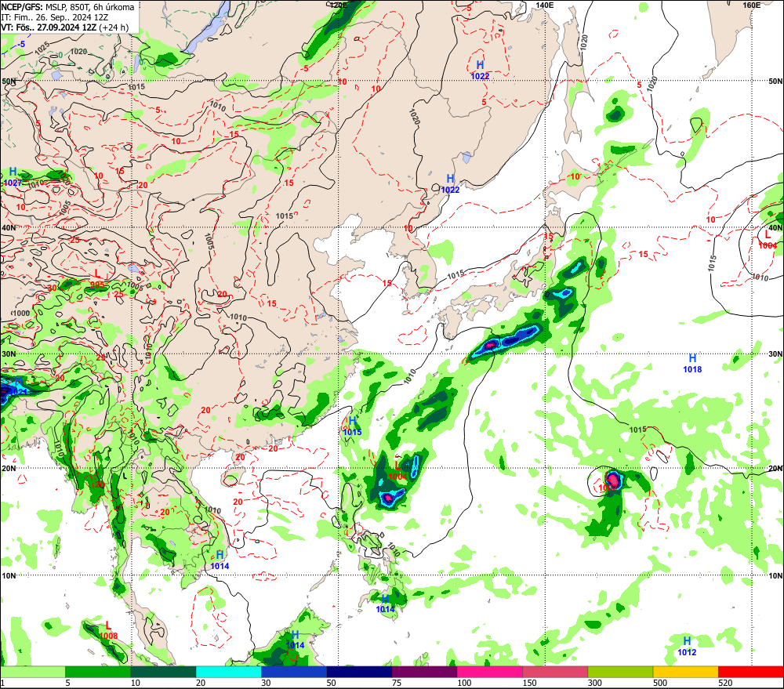Click the legend value 520
This screenshot has height=689, width=784.
725,683
